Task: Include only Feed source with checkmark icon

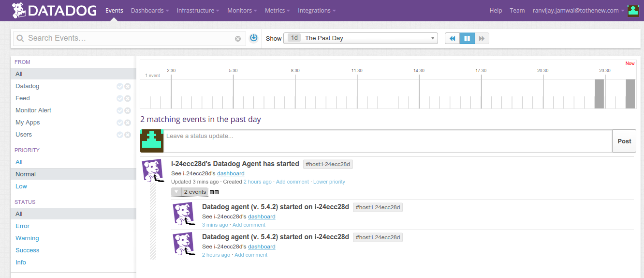Action: [120, 98]
